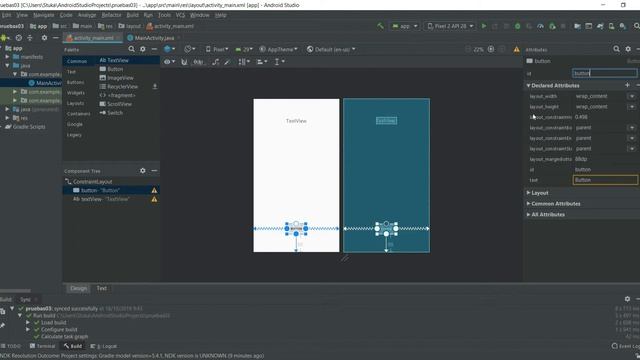Click the id input field in Attributes

point(604,73)
